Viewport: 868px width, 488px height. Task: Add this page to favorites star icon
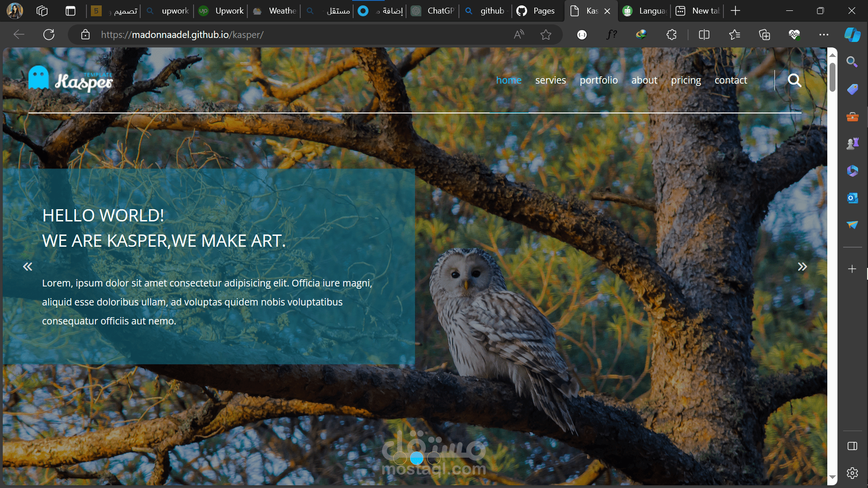(x=546, y=35)
